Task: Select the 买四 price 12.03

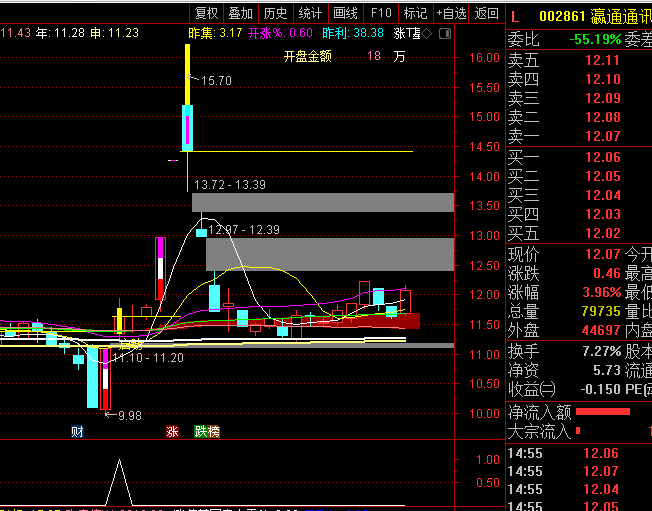Action: [x=603, y=214]
